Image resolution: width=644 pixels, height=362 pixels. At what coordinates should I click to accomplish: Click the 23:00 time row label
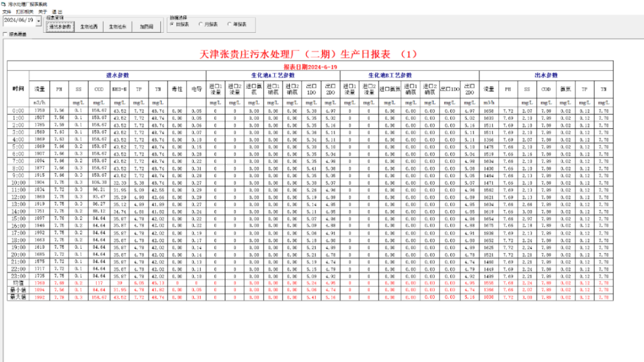point(18,276)
